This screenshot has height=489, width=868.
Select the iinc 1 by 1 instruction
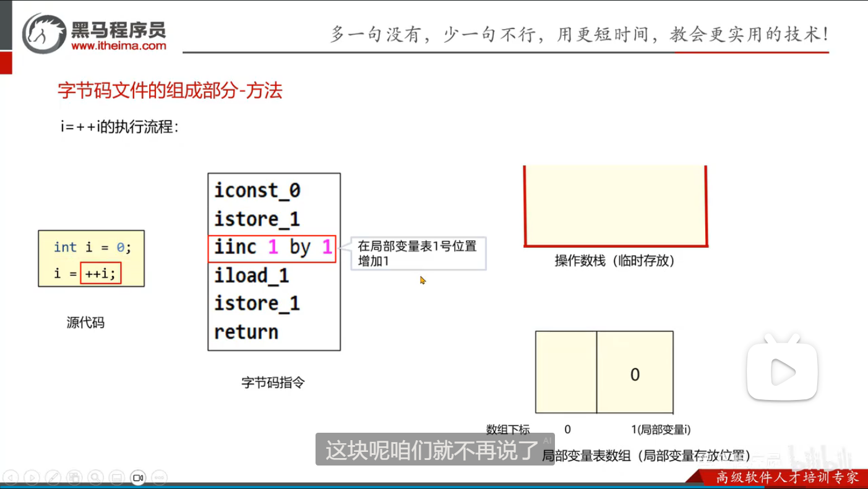(x=272, y=249)
